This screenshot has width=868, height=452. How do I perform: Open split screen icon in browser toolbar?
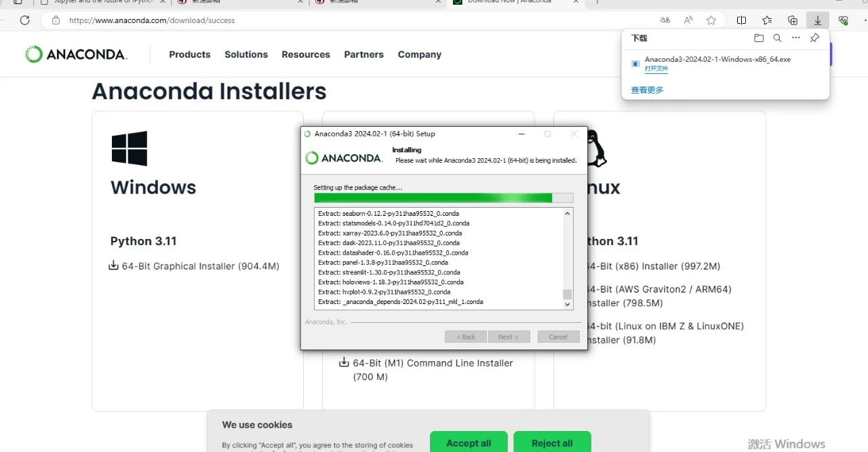click(x=742, y=20)
